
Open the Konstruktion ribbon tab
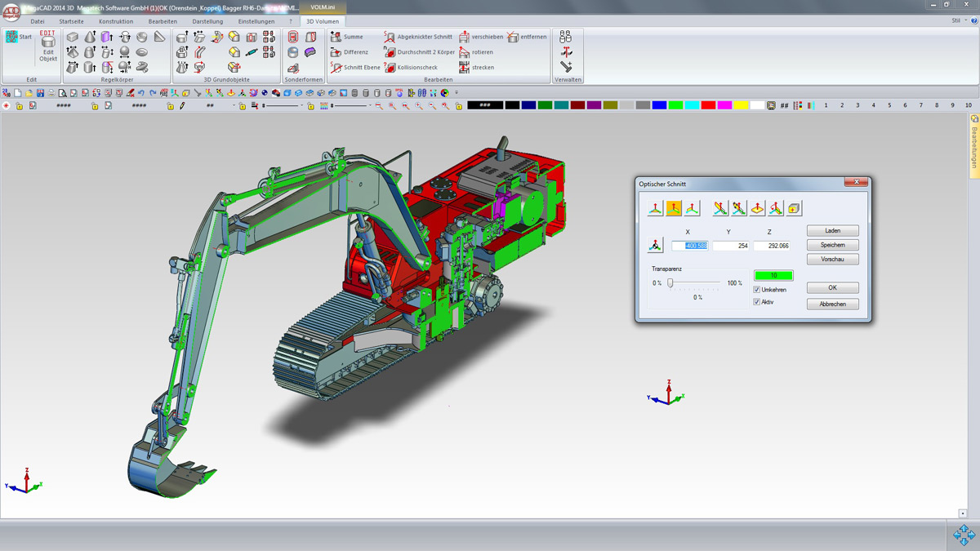[x=116, y=21]
